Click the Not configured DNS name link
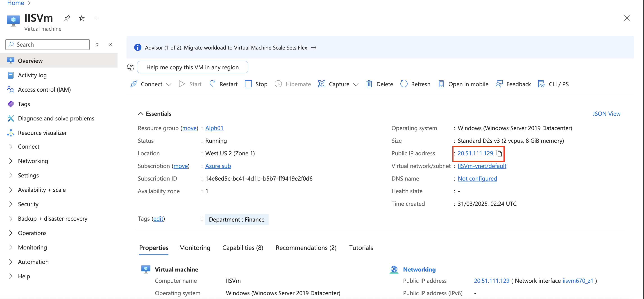The width and height of the screenshot is (644, 299). [x=477, y=178]
